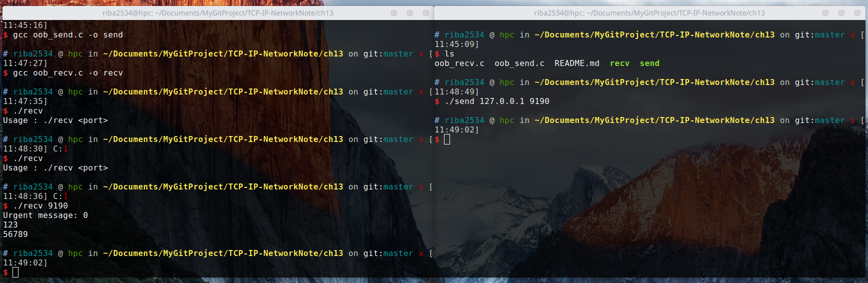Viewport: 868px width, 283px height.
Task: Focus the left terminal via its title bar
Action: point(218,13)
